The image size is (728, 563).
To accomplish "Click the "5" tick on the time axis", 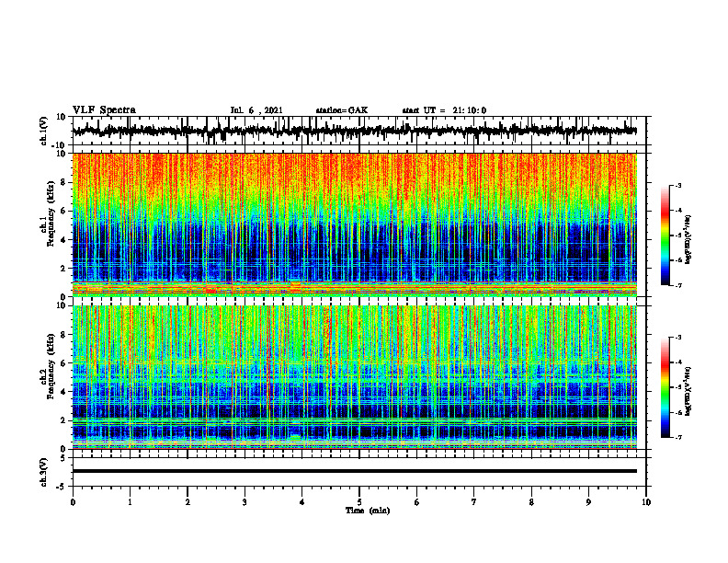I will tap(359, 502).
